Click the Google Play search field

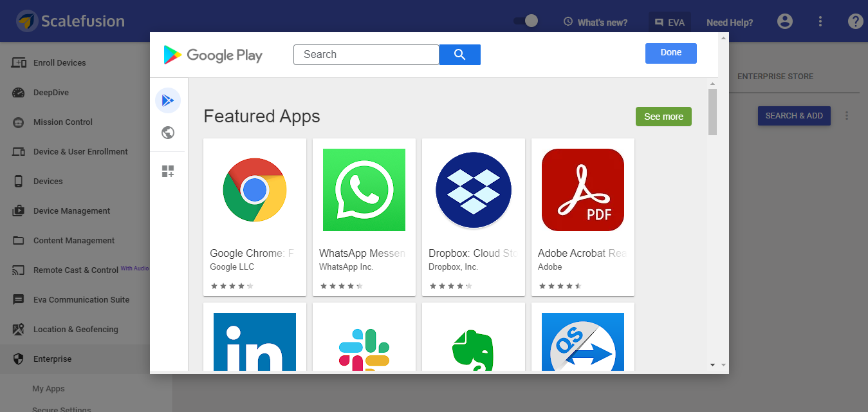pyautogui.click(x=366, y=55)
